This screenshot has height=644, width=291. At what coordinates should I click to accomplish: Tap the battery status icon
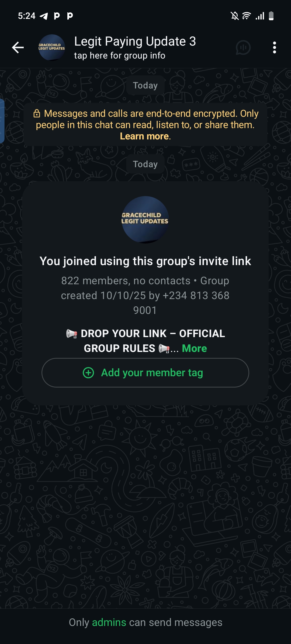pos(271,16)
